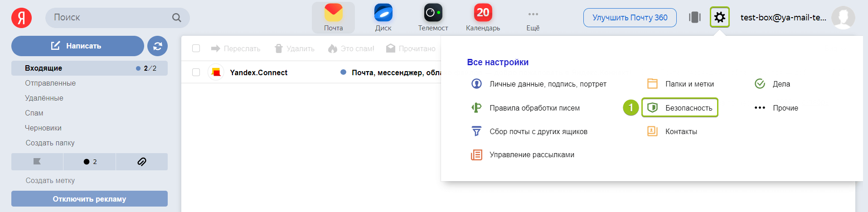
Task: Open Безопасность settings
Action: (x=680, y=108)
